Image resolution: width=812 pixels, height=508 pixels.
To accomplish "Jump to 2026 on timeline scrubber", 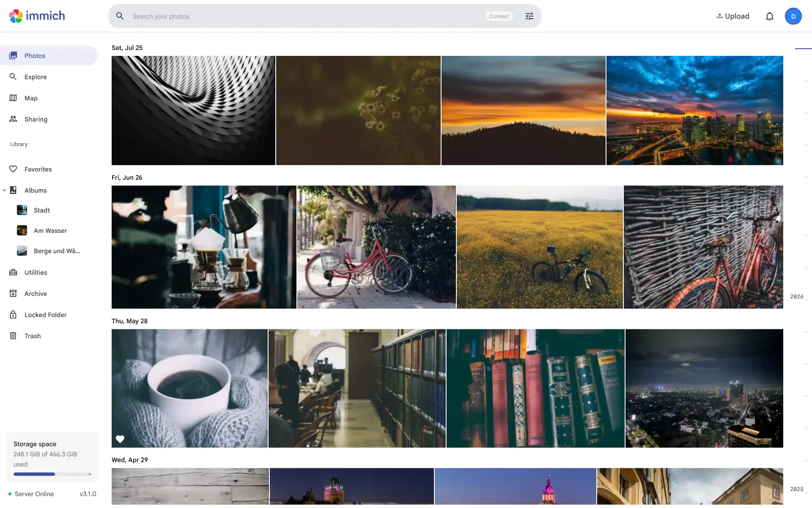I will [797, 296].
